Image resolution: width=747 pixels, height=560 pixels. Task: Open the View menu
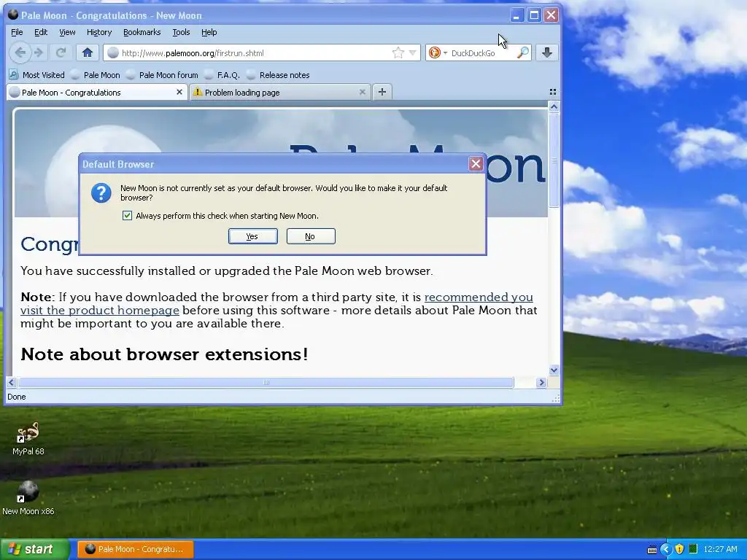tap(67, 32)
